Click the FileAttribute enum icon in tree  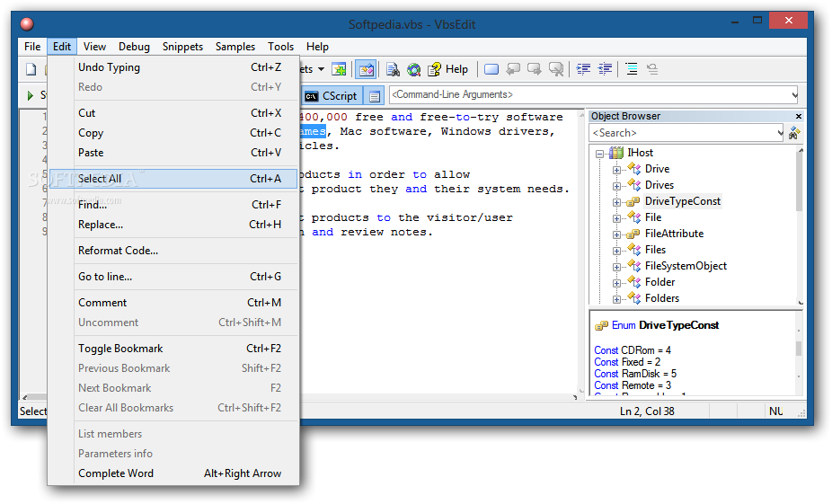click(x=633, y=234)
